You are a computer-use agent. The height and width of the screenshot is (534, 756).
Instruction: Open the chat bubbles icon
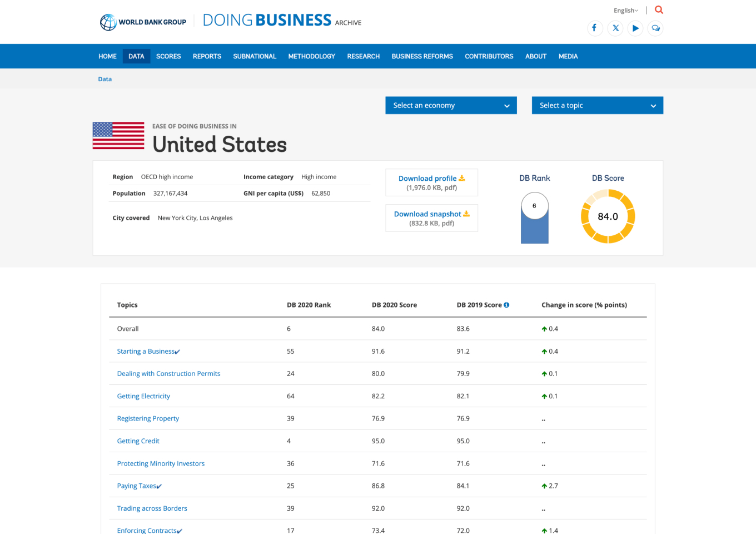655,28
